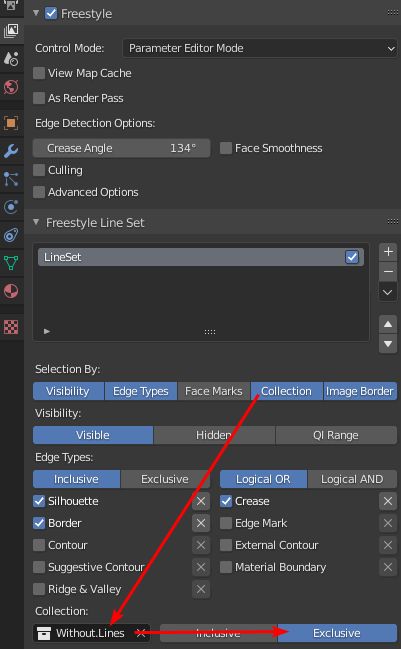
Task: Enable Edge Mark edge type
Action: 226,523
